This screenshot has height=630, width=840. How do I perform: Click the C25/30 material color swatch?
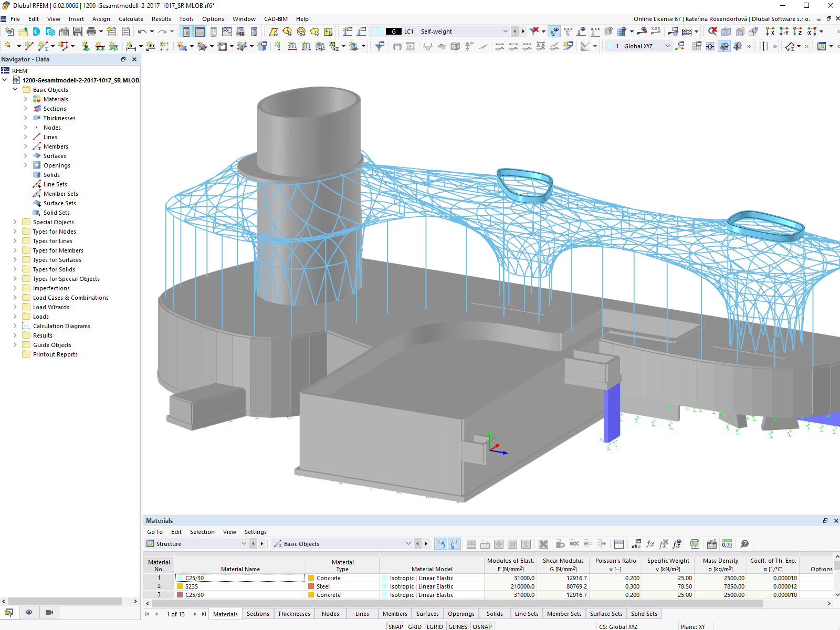(181, 577)
